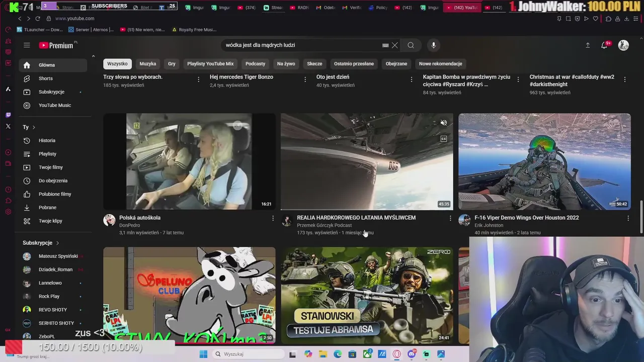
Task: Select the Wszystko filter chip
Action: pyautogui.click(x=117, y=64)
